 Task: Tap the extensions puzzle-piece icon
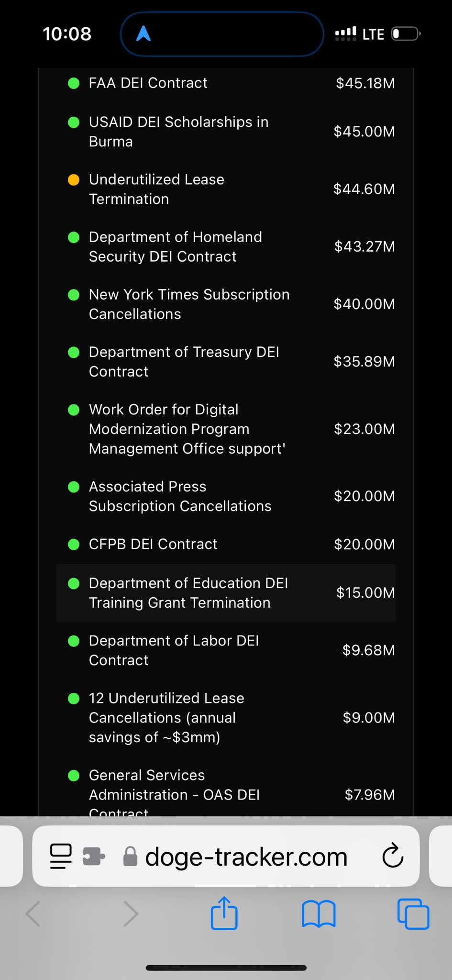pos(94,856)
